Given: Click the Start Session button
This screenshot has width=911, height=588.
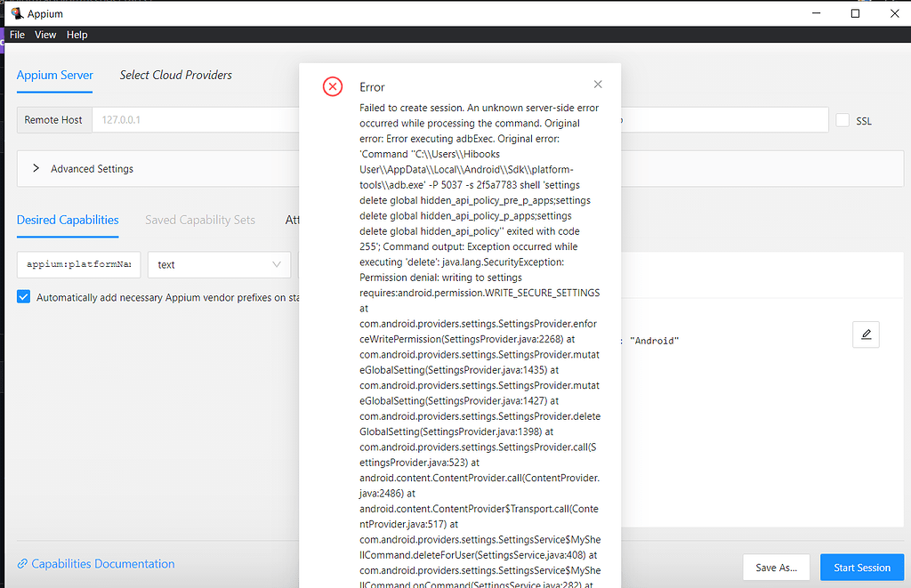Looking at the screenshot, I should point(862,568).
